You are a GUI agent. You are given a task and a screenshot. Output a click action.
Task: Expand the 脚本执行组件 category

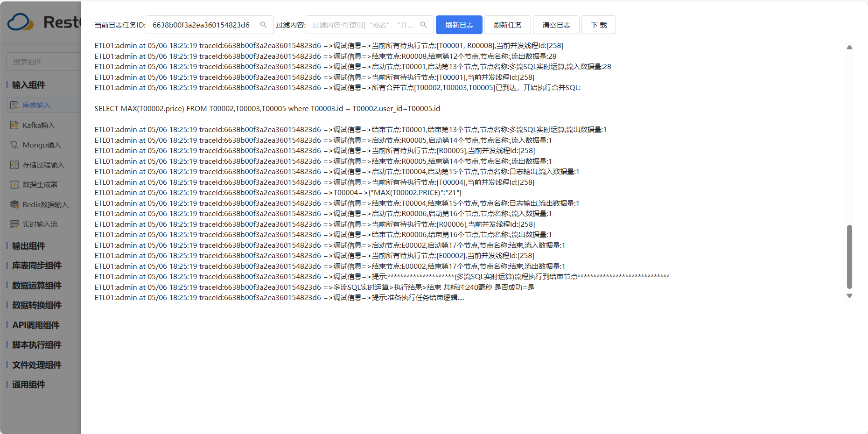tap(36, 345)
